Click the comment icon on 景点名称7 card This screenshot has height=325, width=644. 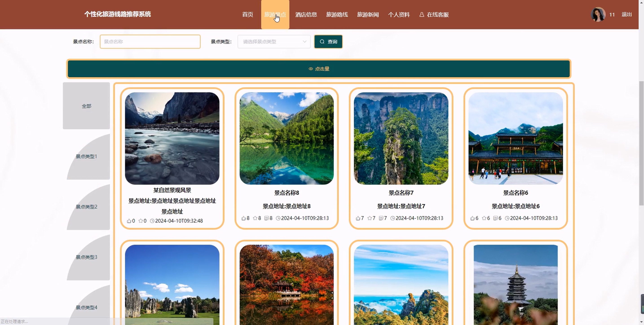coord(381,218)
